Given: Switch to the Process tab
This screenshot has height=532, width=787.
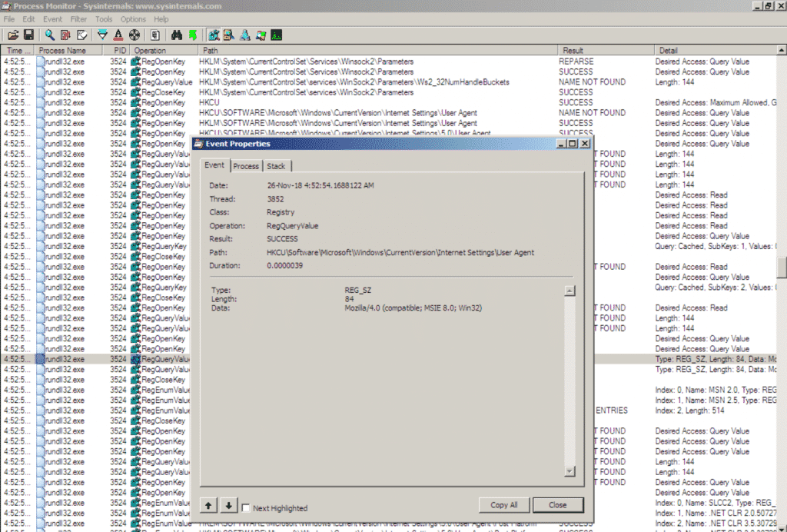Looking at the screenshot, I should pyautogui.click(x=246, y=166).
